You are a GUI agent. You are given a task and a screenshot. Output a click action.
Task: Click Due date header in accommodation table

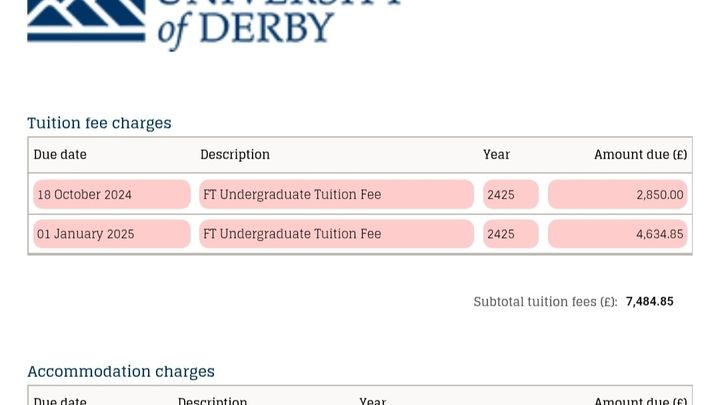coord(60,400)
